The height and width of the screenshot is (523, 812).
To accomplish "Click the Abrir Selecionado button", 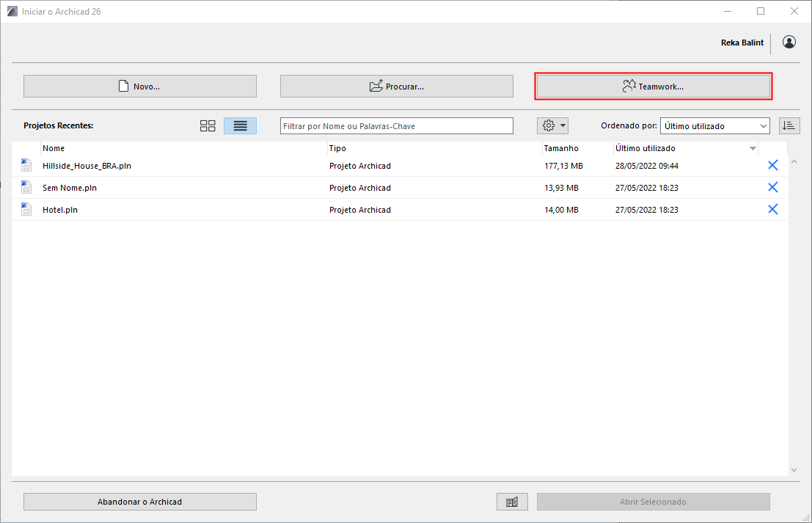I will pos(653,502).
